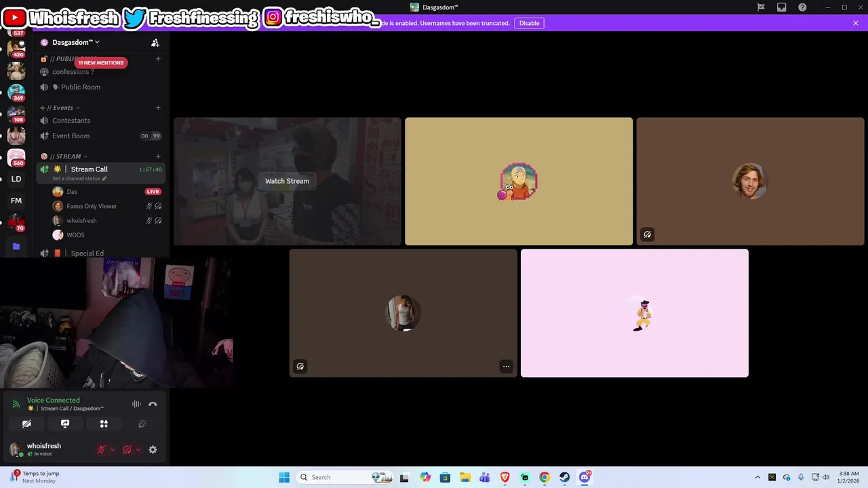
Task: Click the LIVE badge next to Das
Action: (x=153, y=192)
